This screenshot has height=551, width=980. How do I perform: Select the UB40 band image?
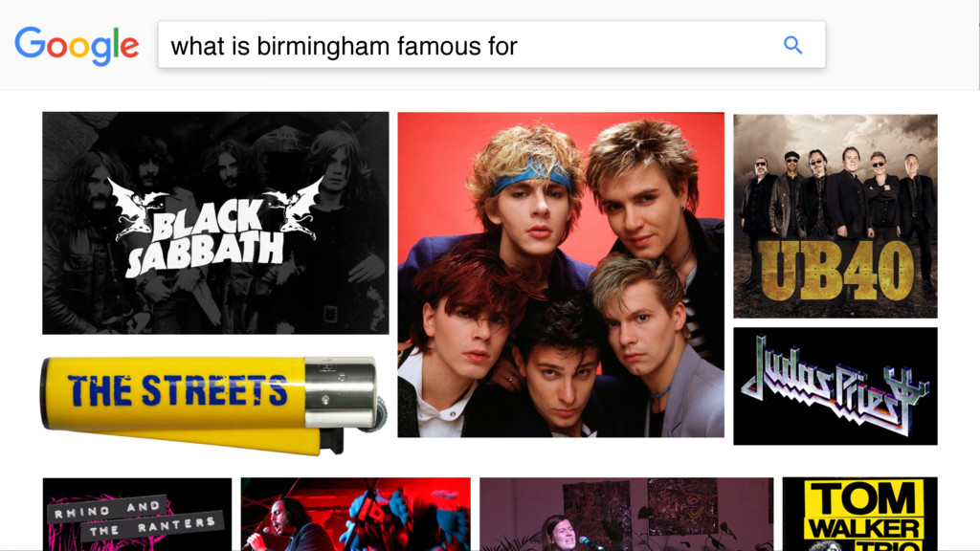[x=835, y=216]
